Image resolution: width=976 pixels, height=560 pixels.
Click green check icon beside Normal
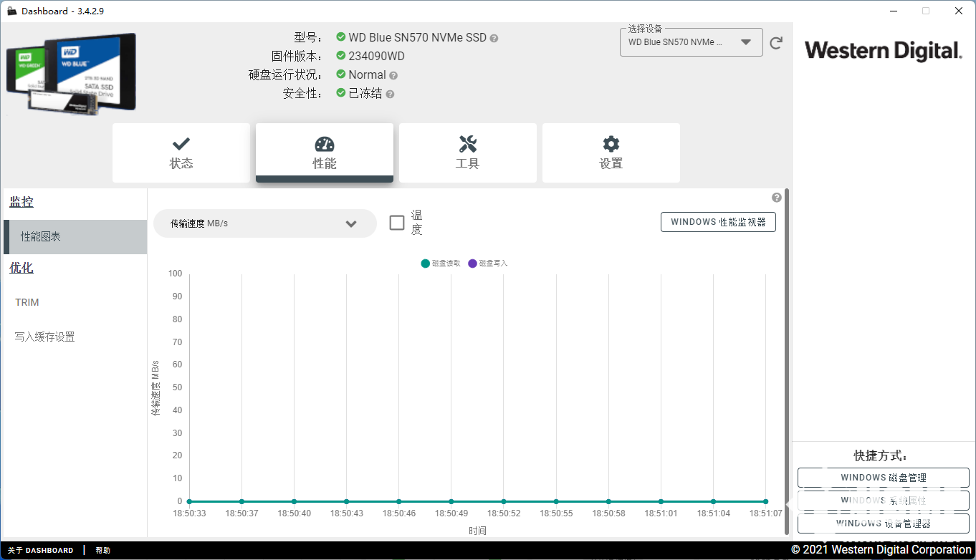[x=341, y=74]
